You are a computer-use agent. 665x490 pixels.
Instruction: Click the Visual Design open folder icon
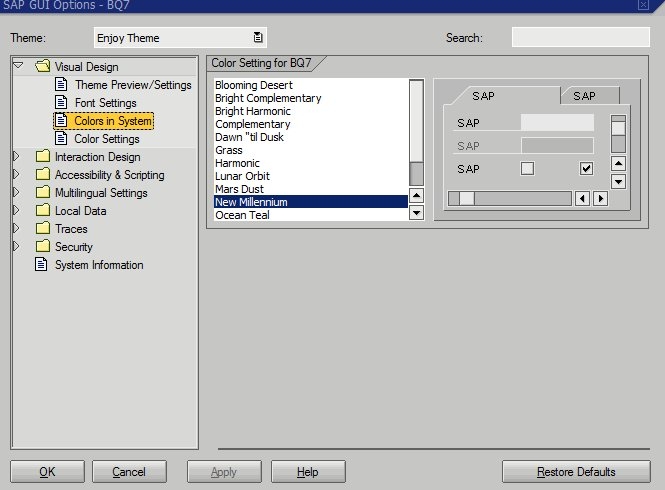coord(43,66)
